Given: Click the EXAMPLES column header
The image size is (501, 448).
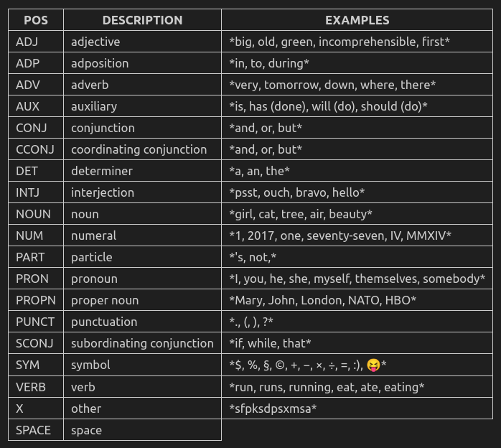Looking at the screenshot, I should tap(357, 20).
